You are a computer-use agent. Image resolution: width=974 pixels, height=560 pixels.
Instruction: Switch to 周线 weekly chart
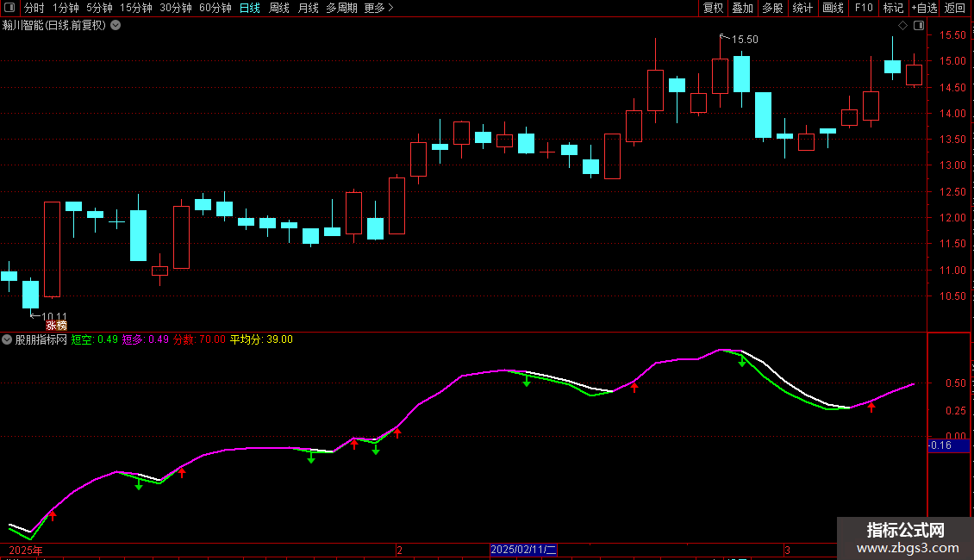point(279,8)
